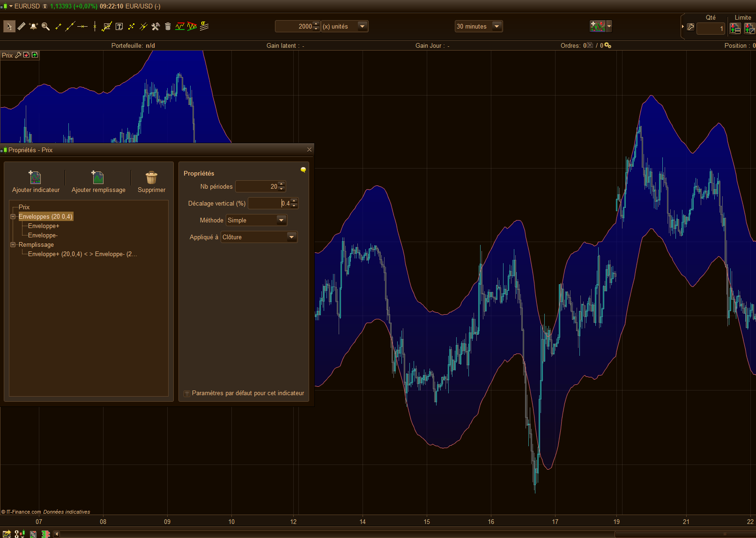Select the sigma standard deviation tool
This screenshot has height=538, width=756.
(x=204, y=26)
